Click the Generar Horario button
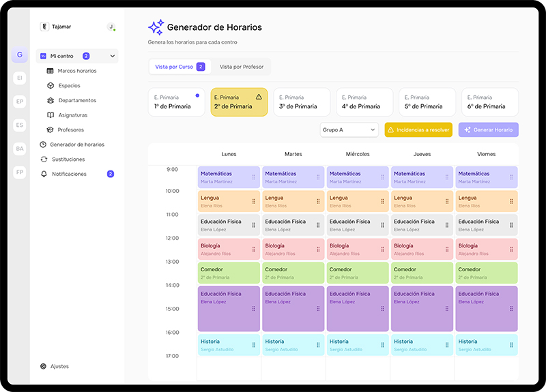 click(x=488, y=130)
